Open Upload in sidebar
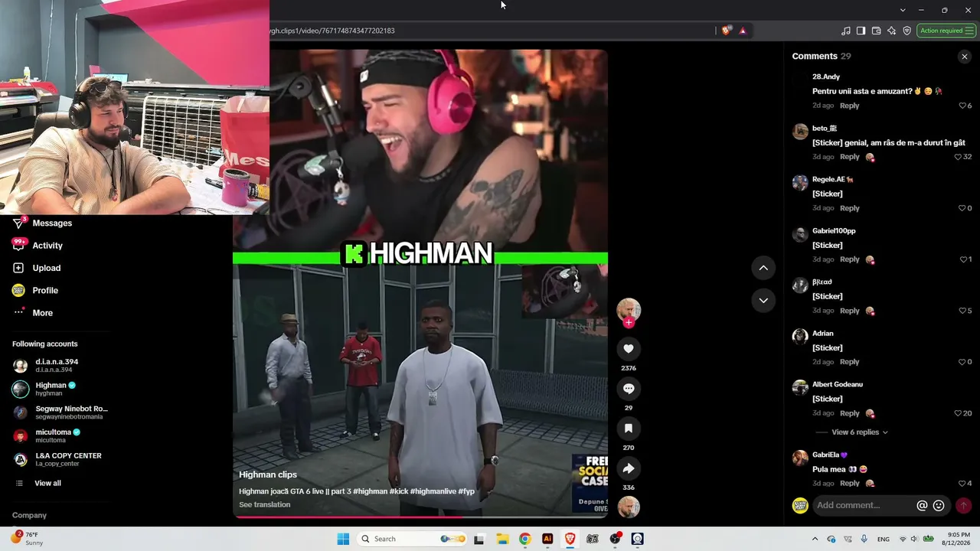 (47, 268)
